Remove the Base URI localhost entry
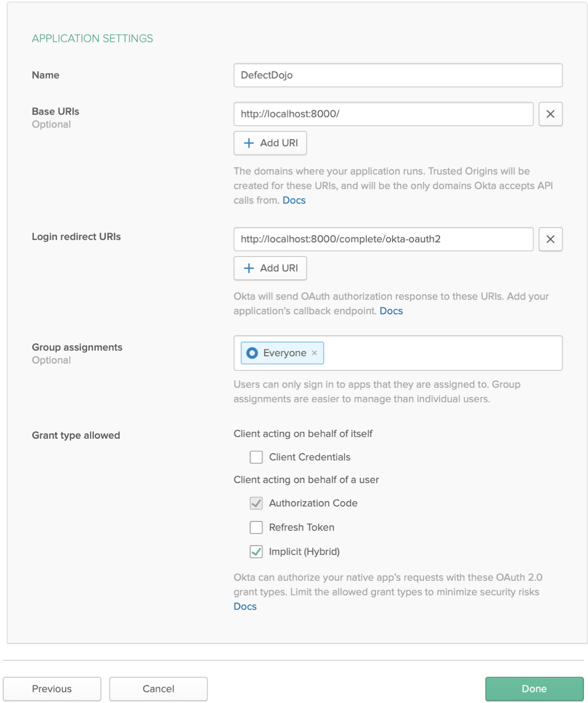 click(x=550, y=114)
